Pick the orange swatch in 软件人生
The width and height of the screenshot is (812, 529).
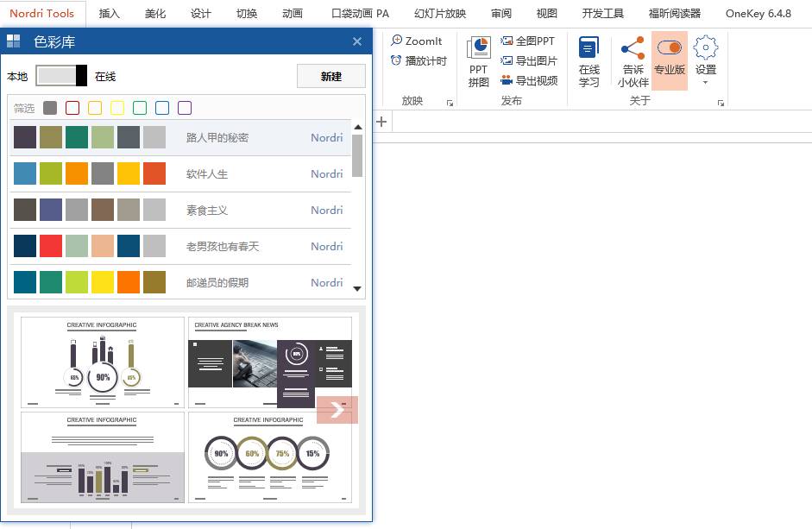click(77, 173)
